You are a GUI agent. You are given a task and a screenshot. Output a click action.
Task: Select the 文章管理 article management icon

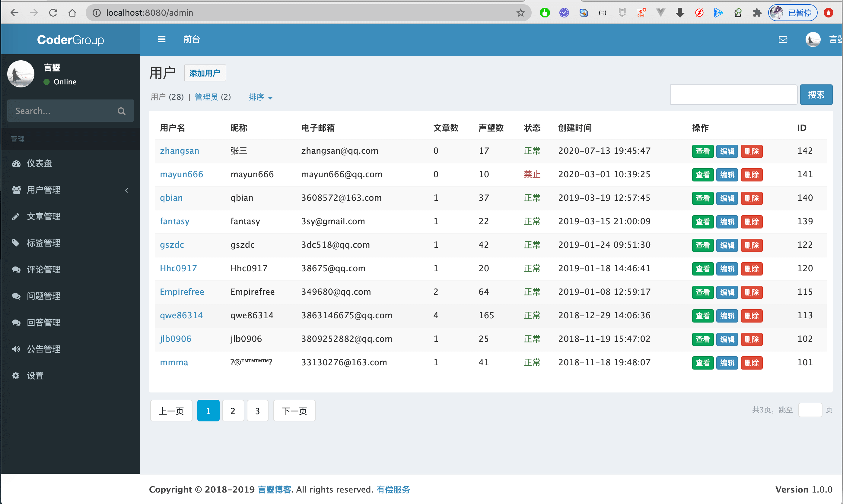click(x=16, y=216)
